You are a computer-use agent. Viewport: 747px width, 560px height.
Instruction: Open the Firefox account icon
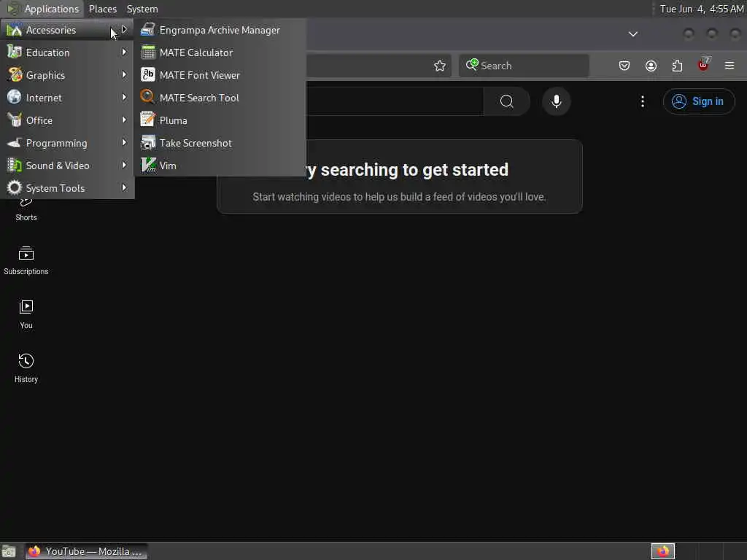(651, 66)
